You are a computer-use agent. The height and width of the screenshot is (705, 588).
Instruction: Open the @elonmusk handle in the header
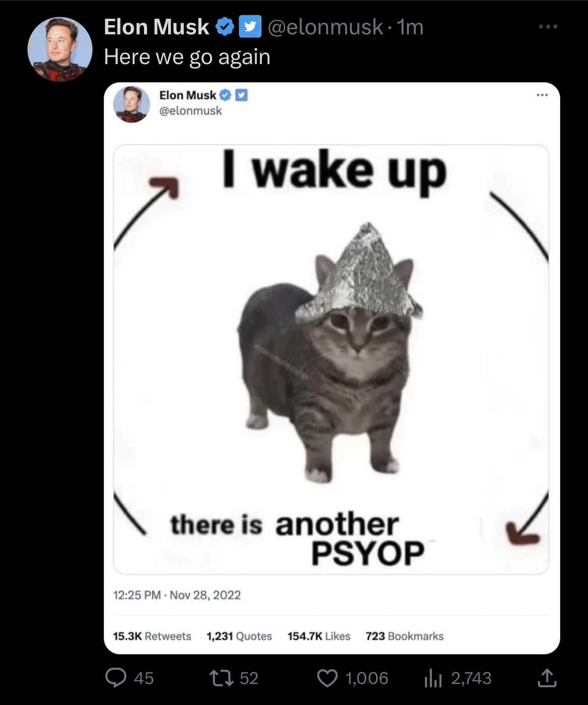[x=325, y=27]
